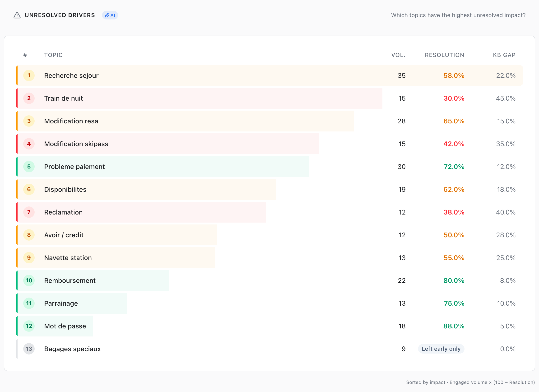The height and width of the screenshot is (392, 539).
Task: Click volume 22 in Remboursement row
Action: click(x=402, y=280)
